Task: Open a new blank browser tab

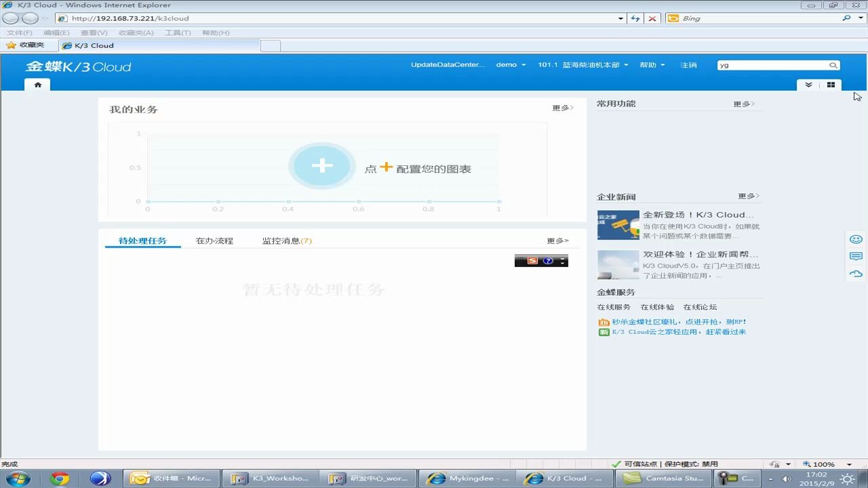Action: pos(271,45)
